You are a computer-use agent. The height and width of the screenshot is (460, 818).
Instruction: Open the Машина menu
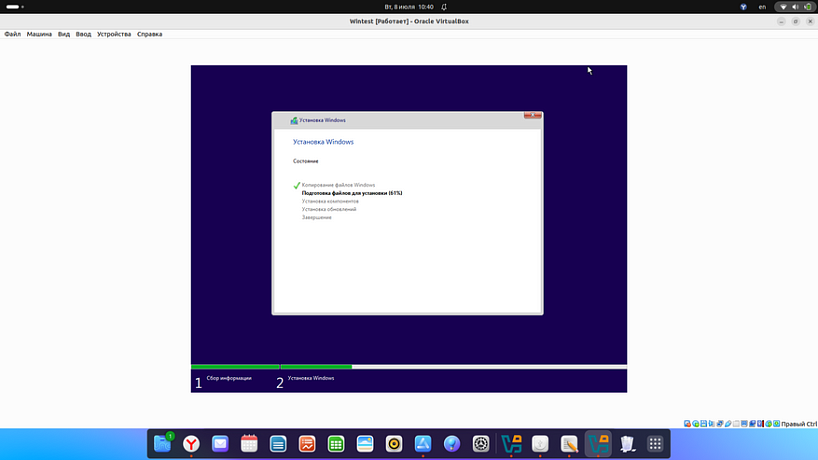tap(39, 34)
